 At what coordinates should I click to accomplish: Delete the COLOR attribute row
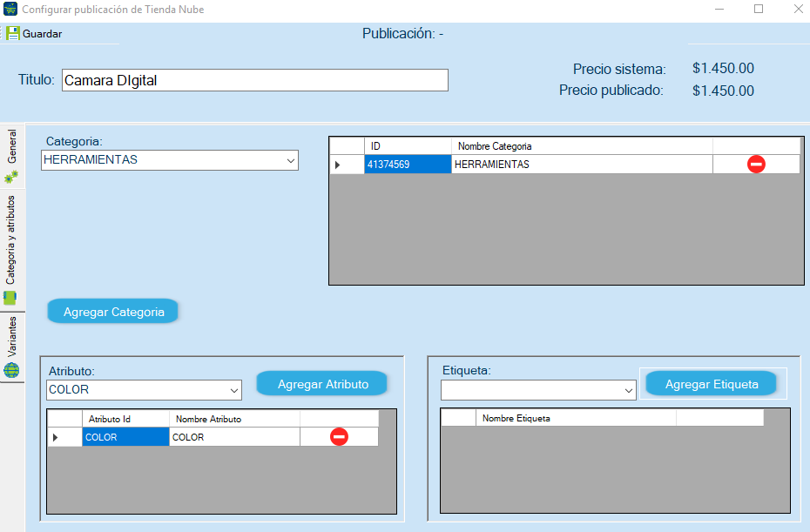(x=339, y=437)
